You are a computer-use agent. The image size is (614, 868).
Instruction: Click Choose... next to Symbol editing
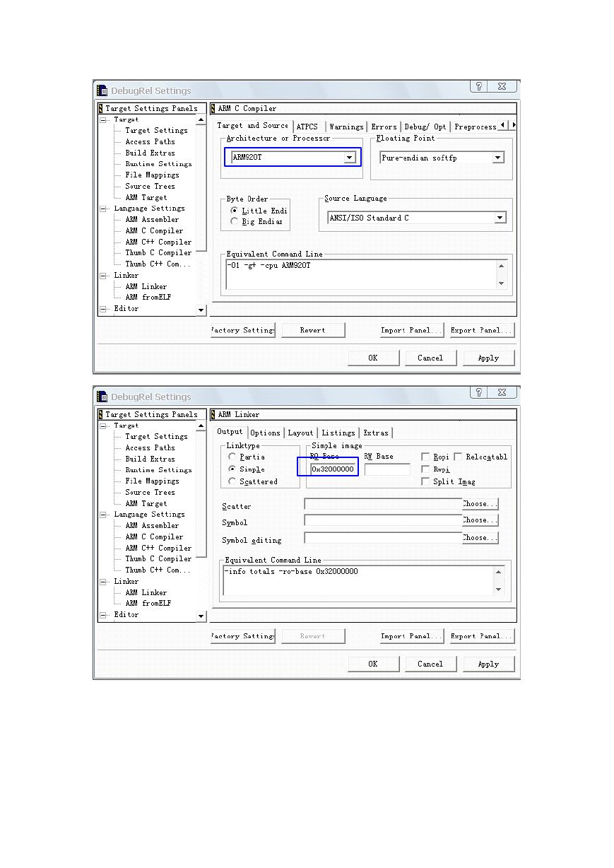coord(480,538)
